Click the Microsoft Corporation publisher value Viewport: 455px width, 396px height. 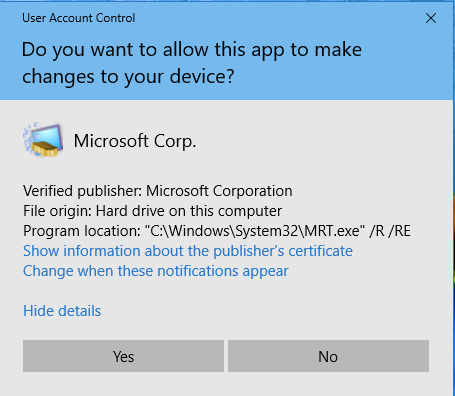(x=219, y=191)
